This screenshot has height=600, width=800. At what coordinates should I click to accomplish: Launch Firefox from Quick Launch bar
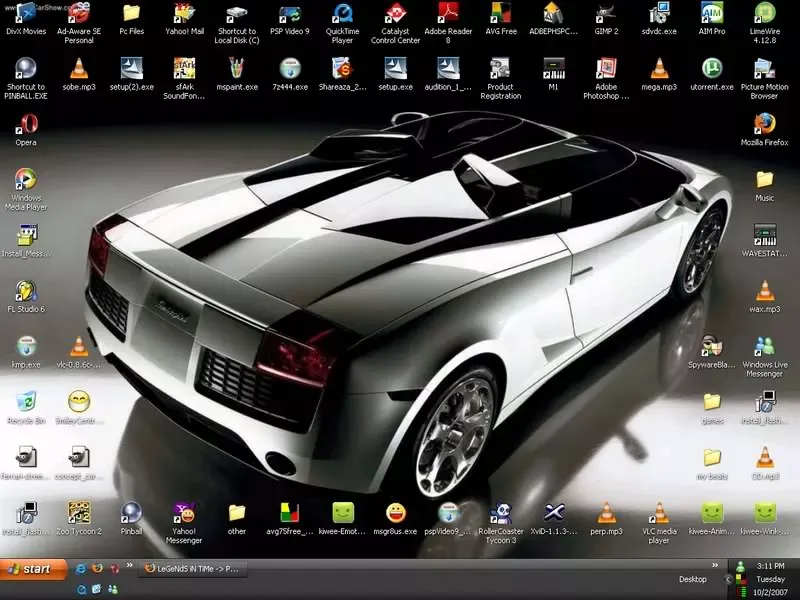click(x=97, y=568)
